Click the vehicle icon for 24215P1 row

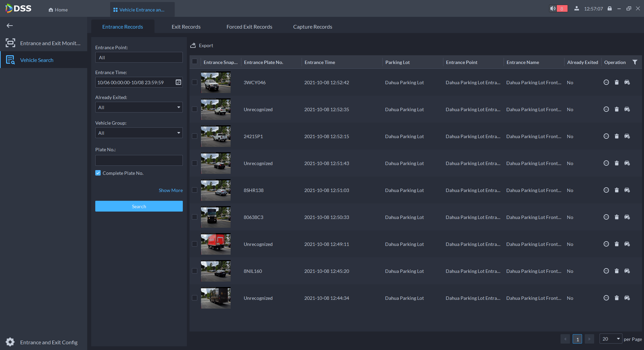tap(627, 136)
